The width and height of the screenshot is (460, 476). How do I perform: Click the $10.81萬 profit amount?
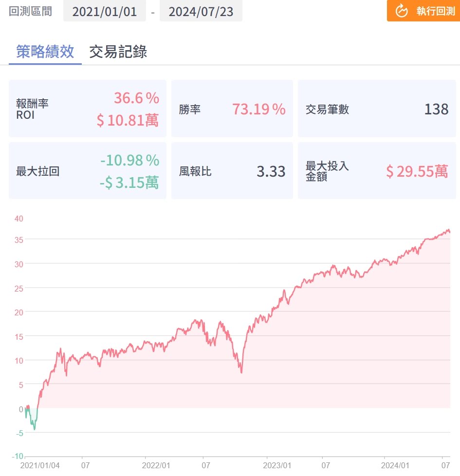click(x=128, y=120)
